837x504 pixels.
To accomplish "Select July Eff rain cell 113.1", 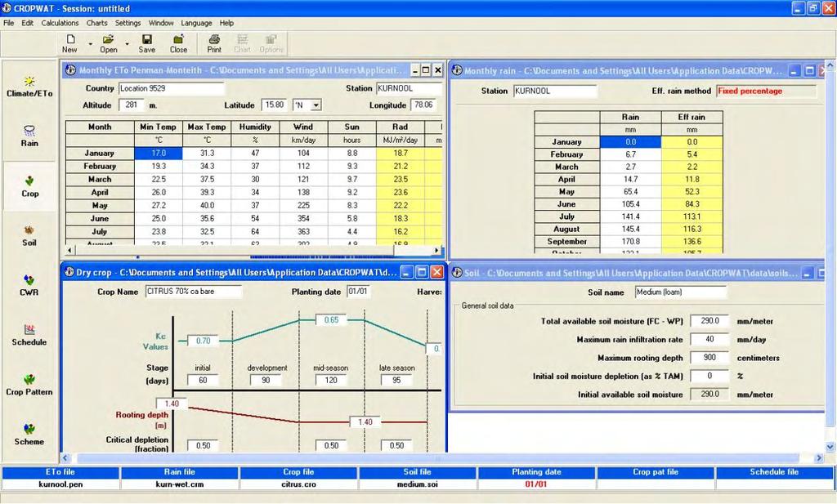I will point(692,216).
